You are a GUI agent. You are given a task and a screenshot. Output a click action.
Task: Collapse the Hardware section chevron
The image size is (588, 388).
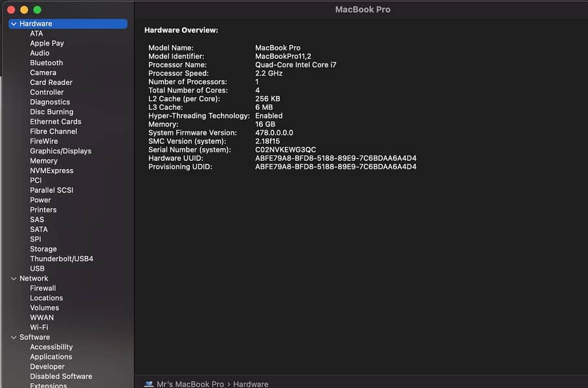(x=14, y=23)
